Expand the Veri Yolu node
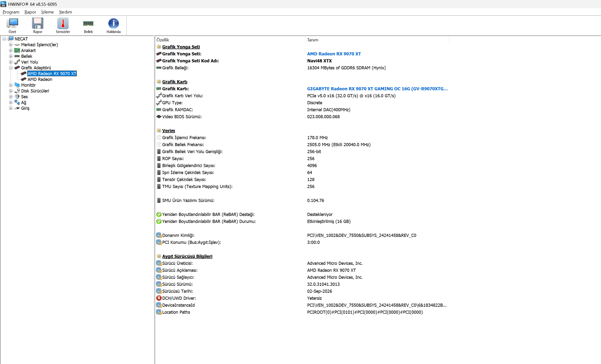 (x=11, y=62)
